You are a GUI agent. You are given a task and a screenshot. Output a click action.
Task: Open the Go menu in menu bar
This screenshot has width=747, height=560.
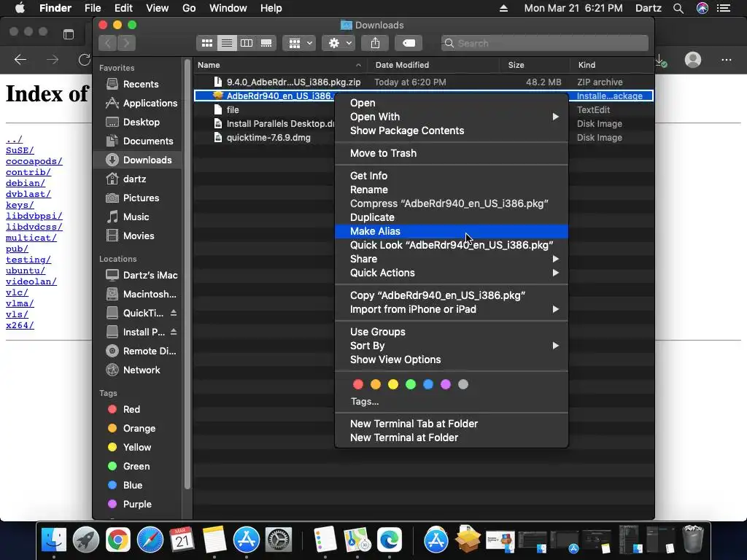pyautogui.click(x=189, y=8)
